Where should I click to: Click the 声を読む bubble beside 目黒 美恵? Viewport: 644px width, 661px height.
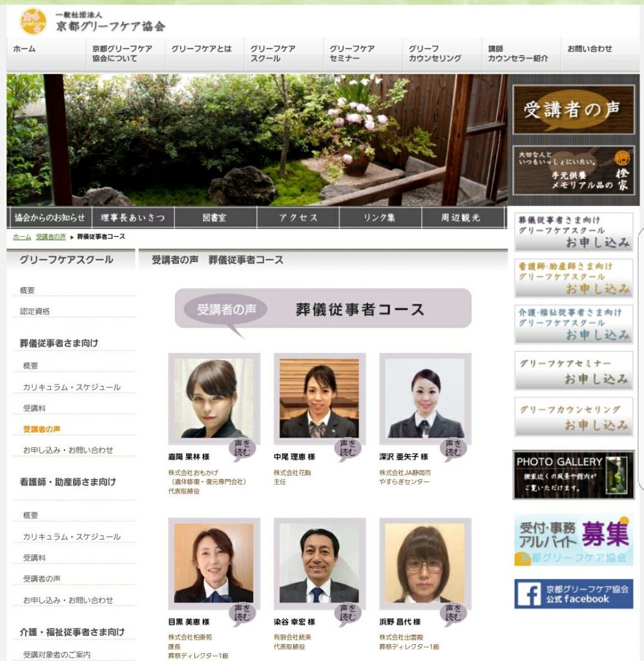[x=242, y=613]
